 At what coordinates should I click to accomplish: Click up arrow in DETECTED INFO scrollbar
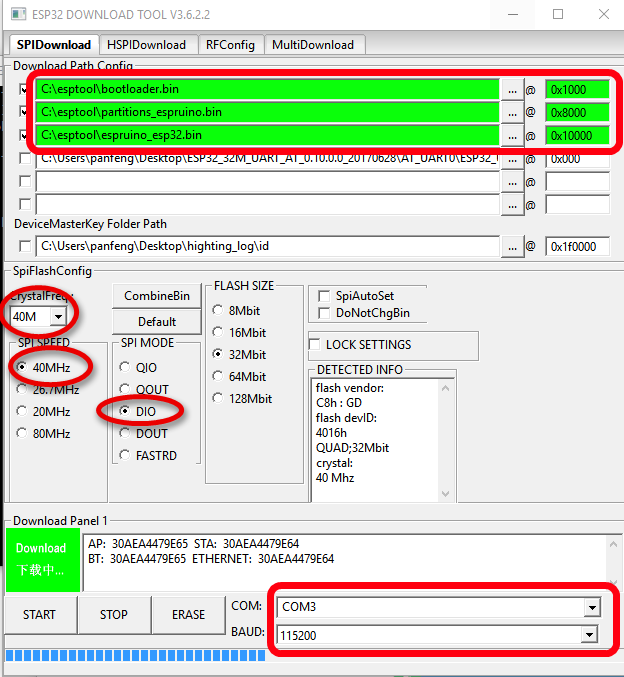(446, 388)
